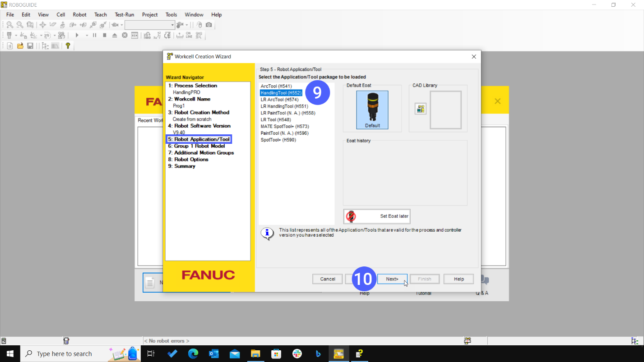
Task: Click the floppy disk Save icon
Action: click(30, 46)
